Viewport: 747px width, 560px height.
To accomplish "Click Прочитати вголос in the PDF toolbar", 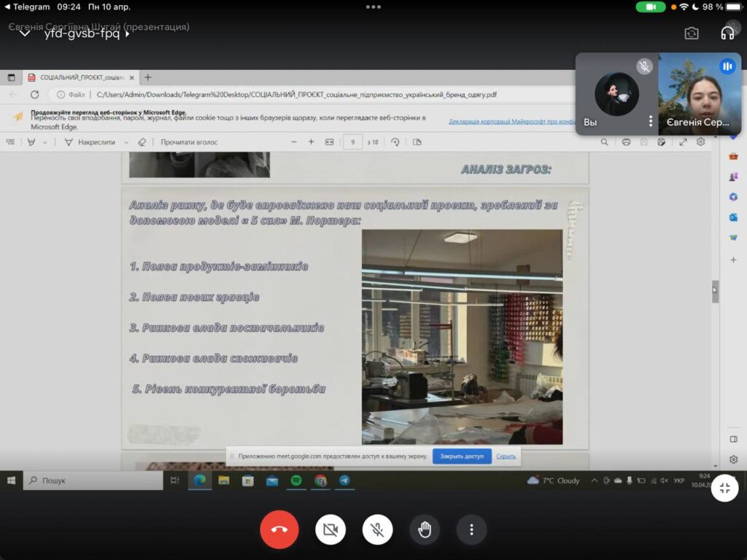I will click(189, 142).
